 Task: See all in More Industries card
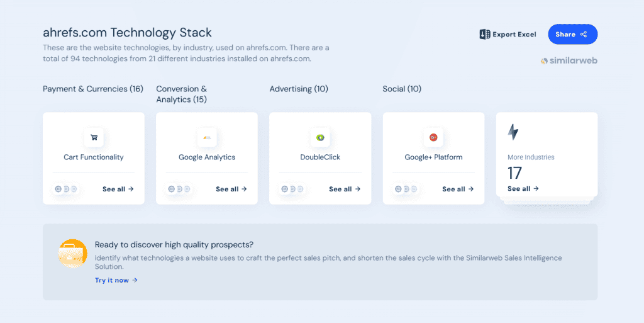tap(523, 189)
